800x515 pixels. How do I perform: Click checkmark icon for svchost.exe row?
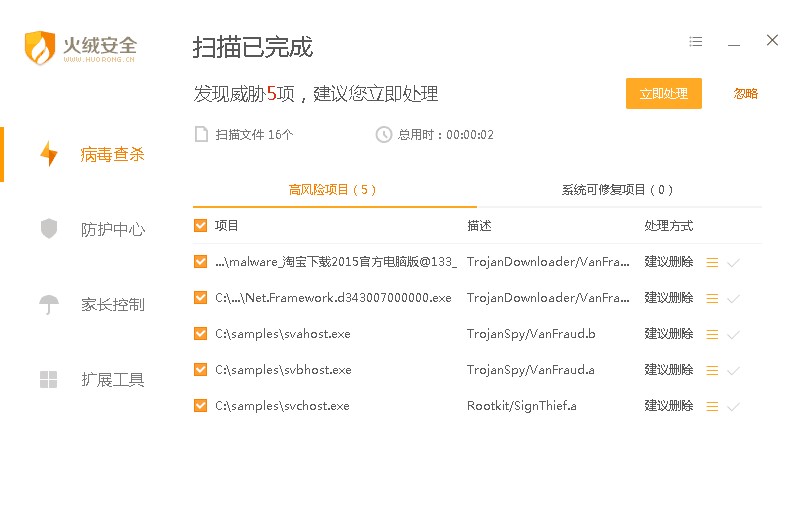point(733,407)
